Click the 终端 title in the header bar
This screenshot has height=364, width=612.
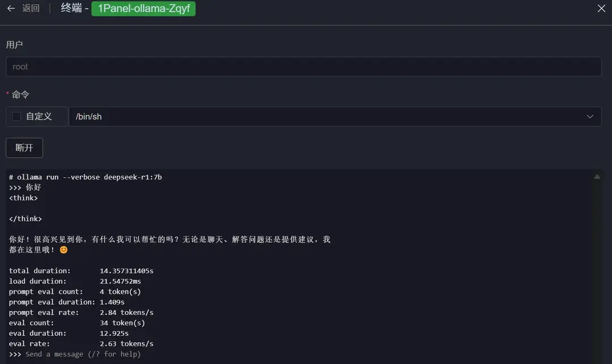[x=70, y=8]
